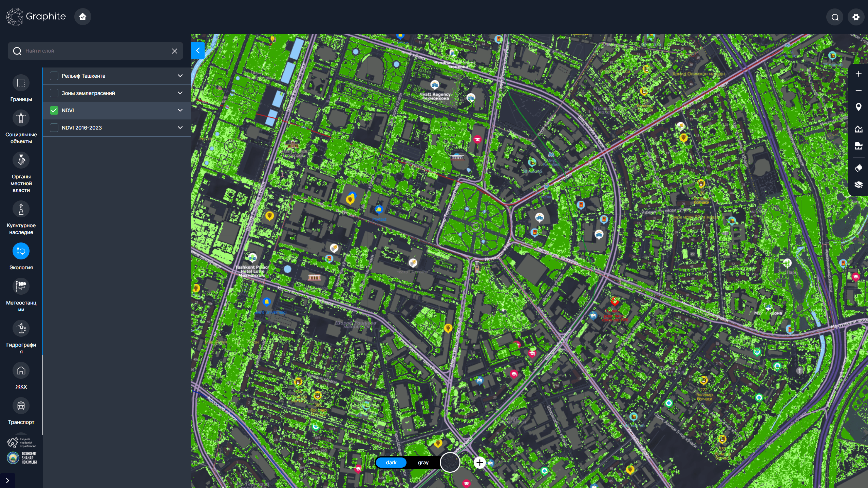Select the ЖКХ category in the sidebar
The height and width of the screenshot is (488, 868).
tap(21, 370)
